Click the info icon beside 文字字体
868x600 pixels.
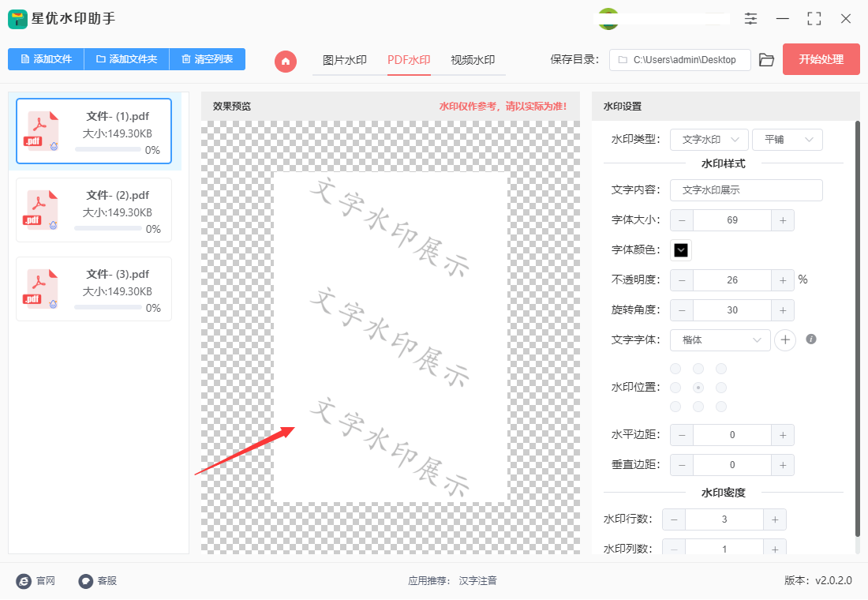click(812, 339)
